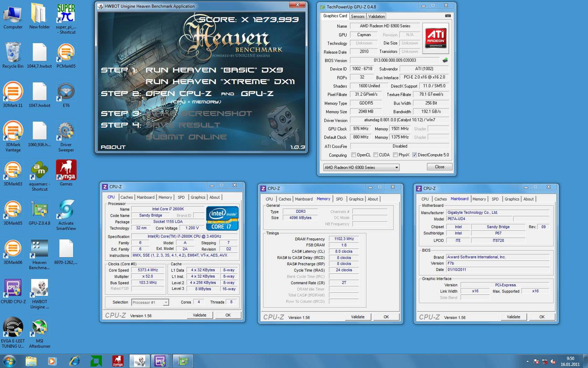Open the GPU selection dropdown in GPU-Z

(x=361, y=167)
